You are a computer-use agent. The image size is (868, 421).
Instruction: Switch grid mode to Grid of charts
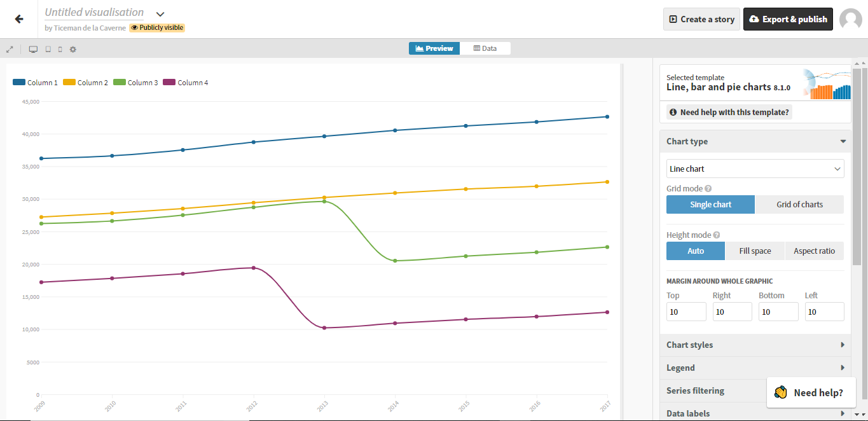pyautogui.click(x=799, y=205)
